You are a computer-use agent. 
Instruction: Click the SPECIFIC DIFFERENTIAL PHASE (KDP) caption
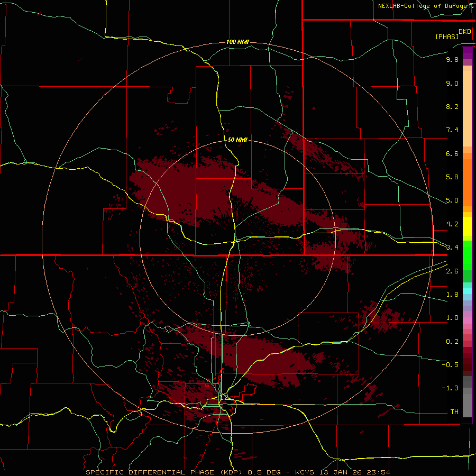click(x=164, y=472)
